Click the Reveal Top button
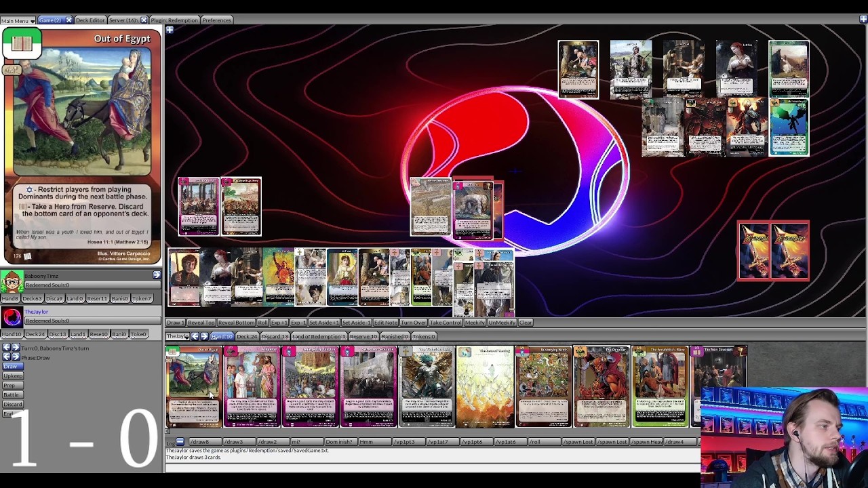This screenshot has width=868, height=488. [201, 323]
